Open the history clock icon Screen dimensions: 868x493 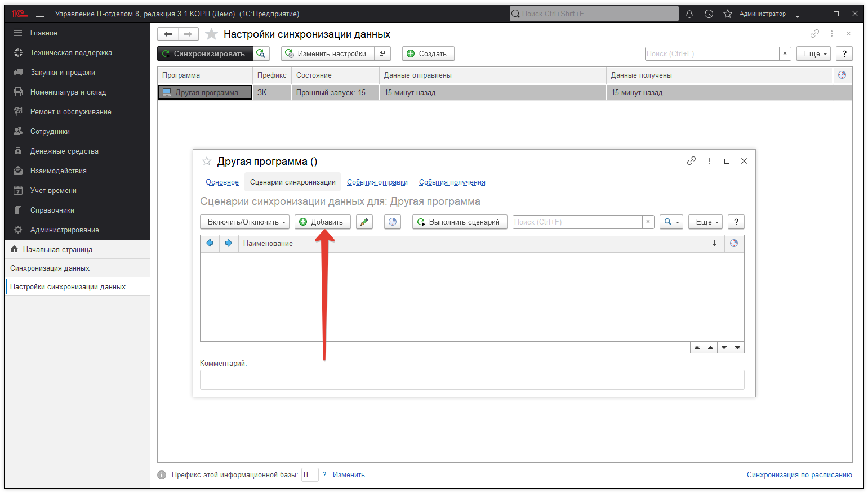(709, 14)
